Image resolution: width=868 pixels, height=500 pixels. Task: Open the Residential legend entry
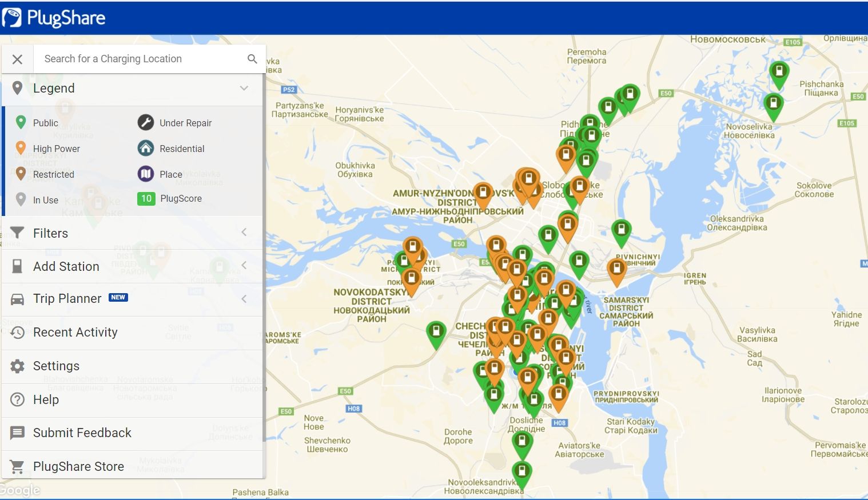146,148
